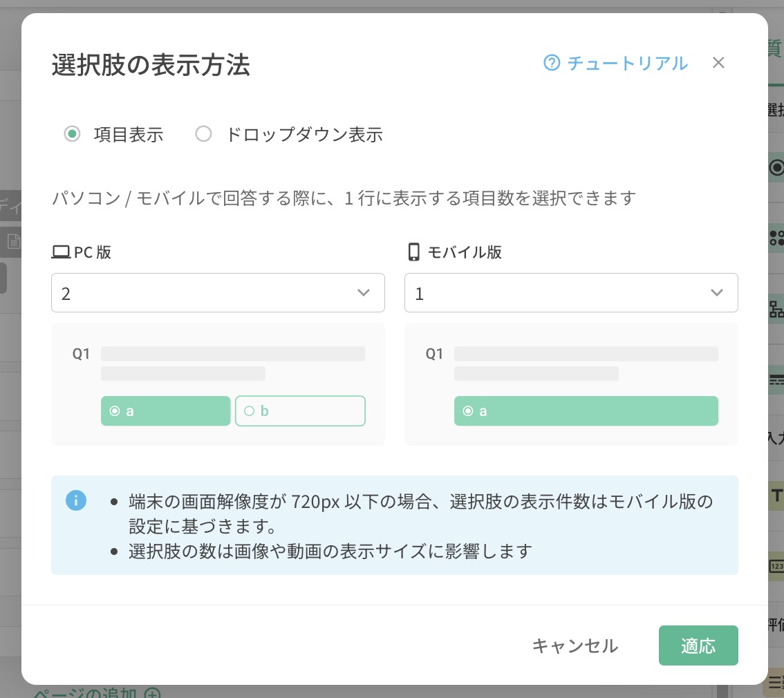
Task: Click the mobile preview option a
Action: tap(586, 411)
